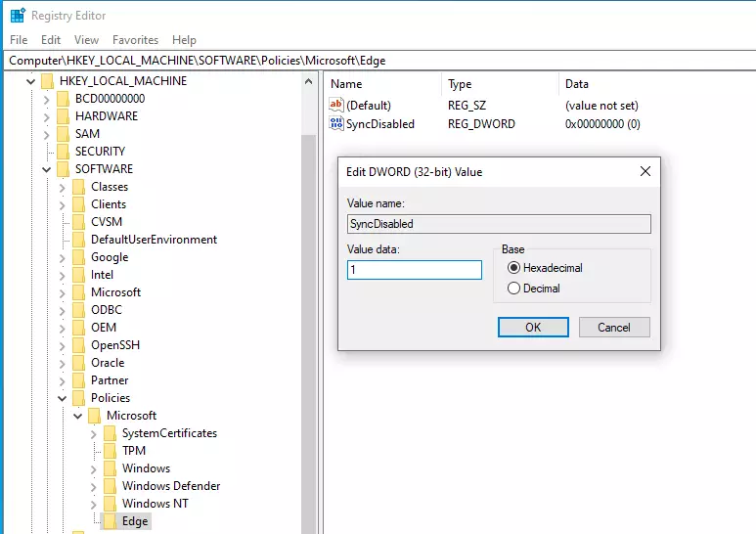Select the SyncDisabled DWORD value icon
756x534 pixels.
[x=336, y=123]
